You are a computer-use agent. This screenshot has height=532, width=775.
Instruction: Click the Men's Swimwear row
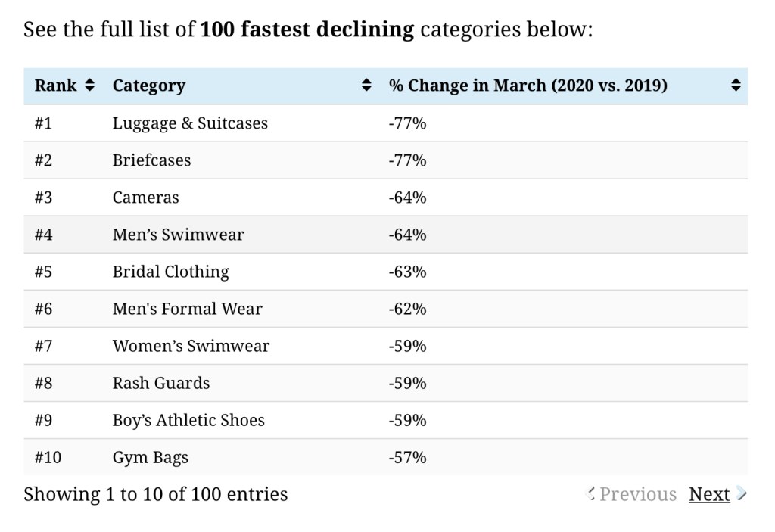click(x=178, y=234)
